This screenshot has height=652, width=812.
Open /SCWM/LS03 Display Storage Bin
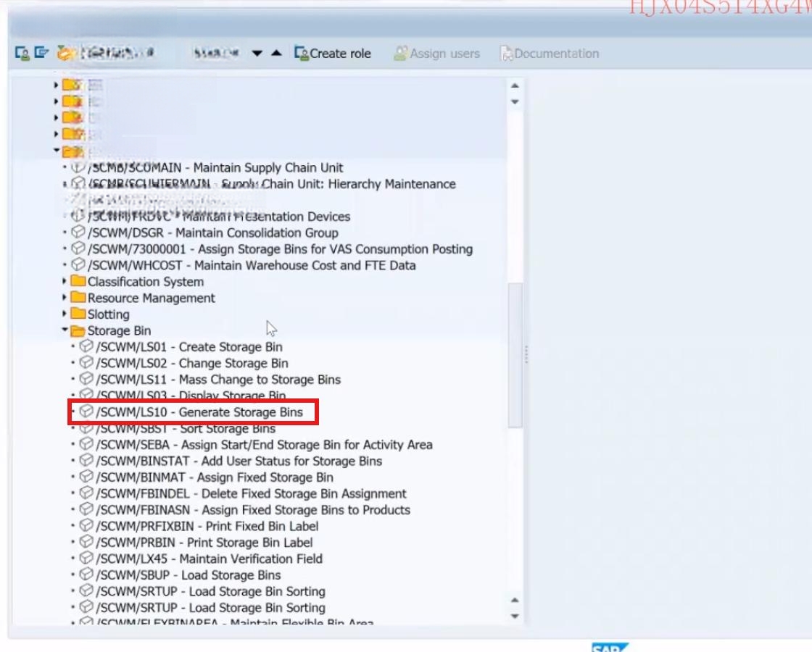tap(191, 396)
